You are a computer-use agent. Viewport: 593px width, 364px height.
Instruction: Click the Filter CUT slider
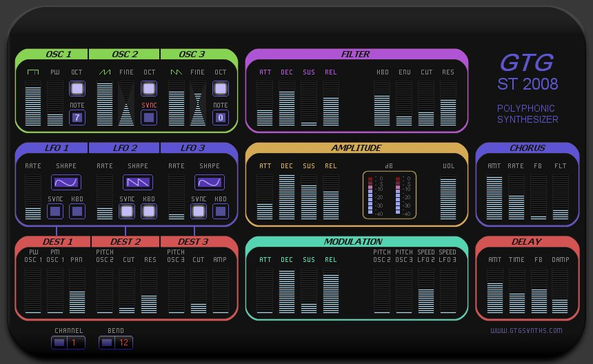tap(426, 103)
